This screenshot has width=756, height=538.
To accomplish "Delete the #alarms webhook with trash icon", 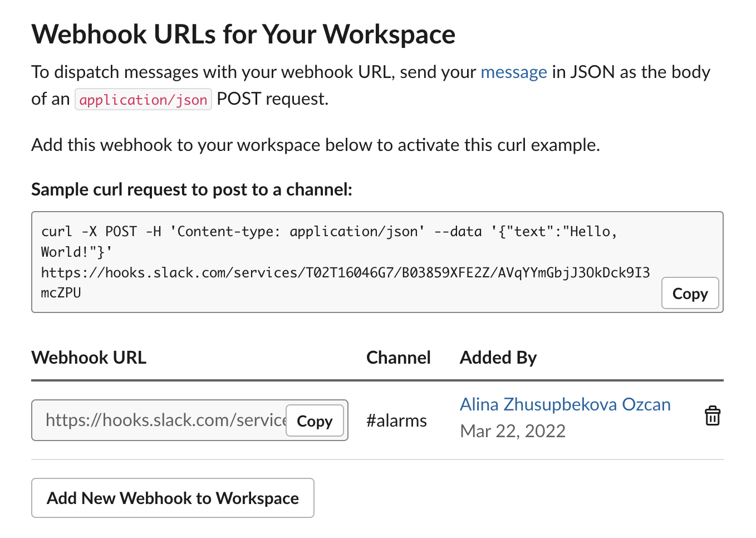I will [x=713, y=416].
